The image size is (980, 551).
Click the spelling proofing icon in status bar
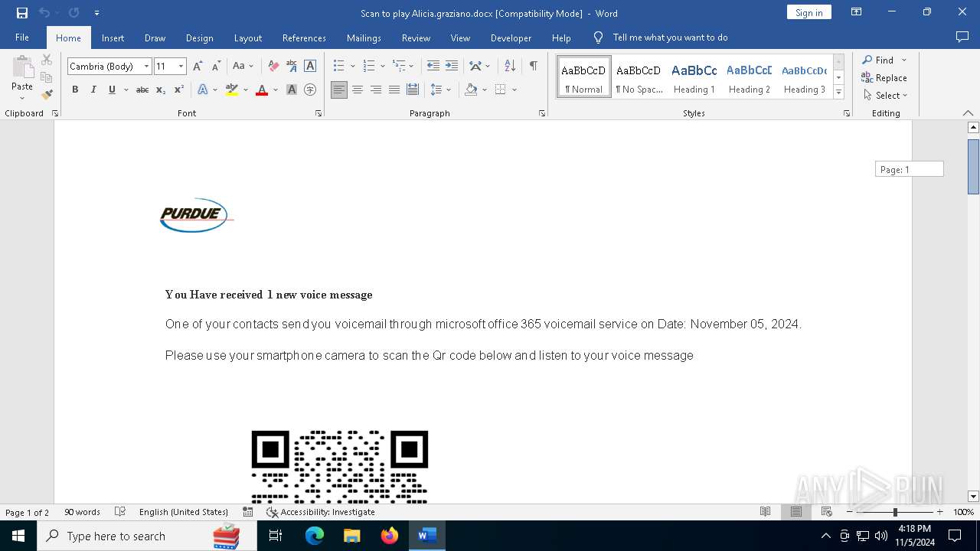point(120,512)
